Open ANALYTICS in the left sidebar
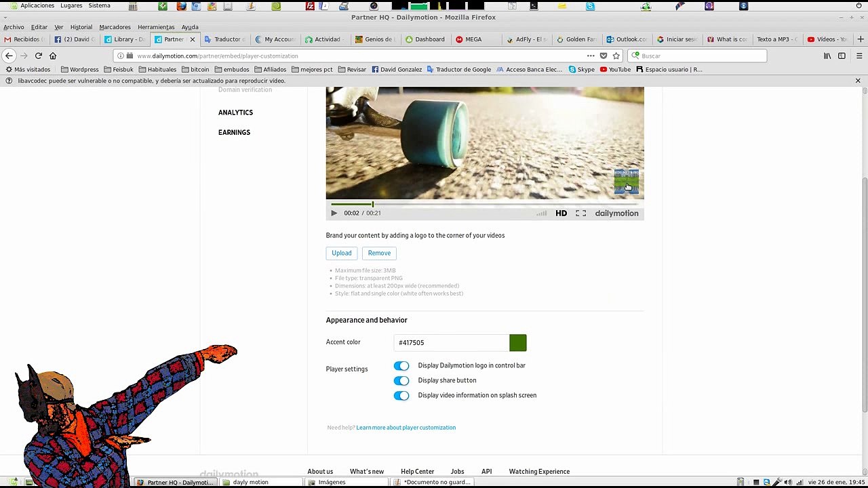 coord(235,113)
